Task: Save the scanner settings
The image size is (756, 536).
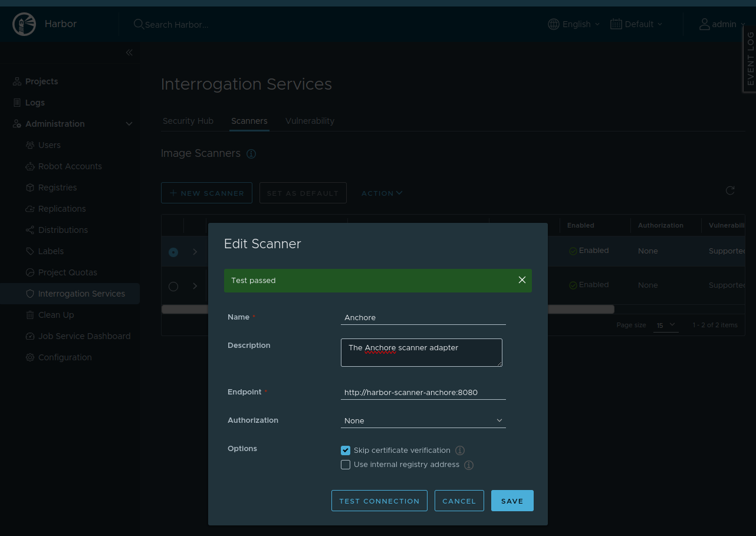Action: tap(512, 501)
